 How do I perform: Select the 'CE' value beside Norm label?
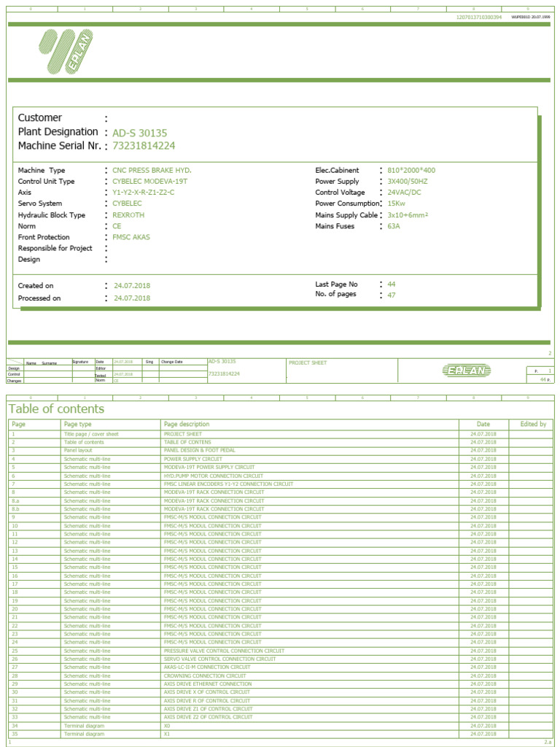point(117,226)
